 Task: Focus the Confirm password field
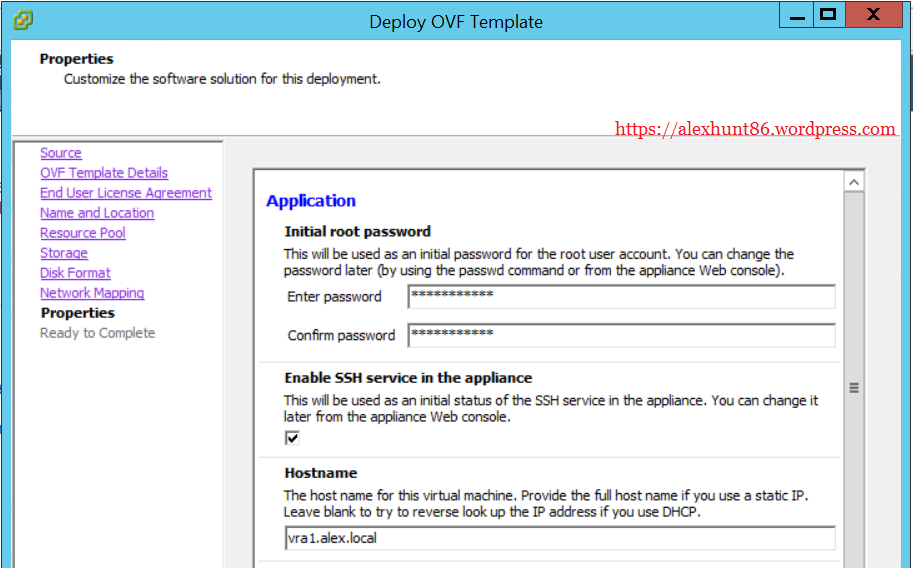(x=621, y=335)
